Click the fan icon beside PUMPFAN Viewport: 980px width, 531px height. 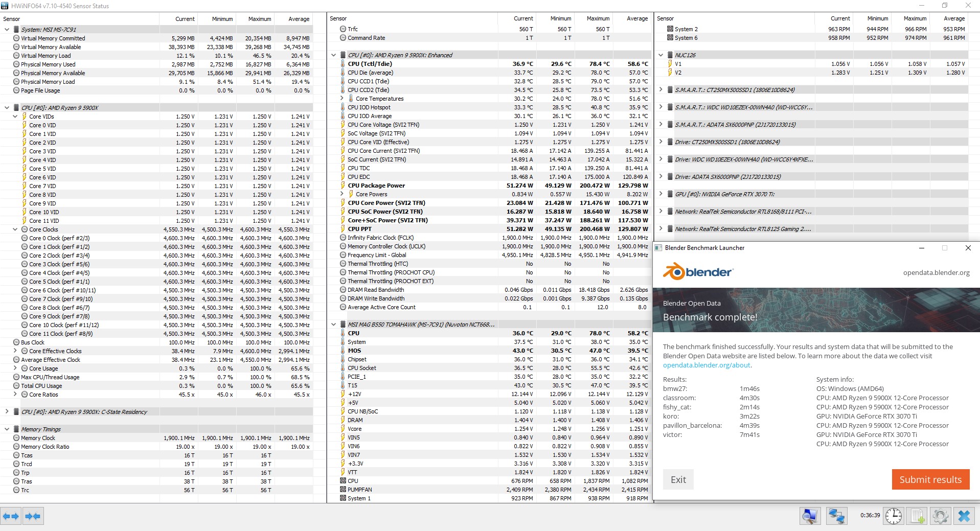click(343, 490)
